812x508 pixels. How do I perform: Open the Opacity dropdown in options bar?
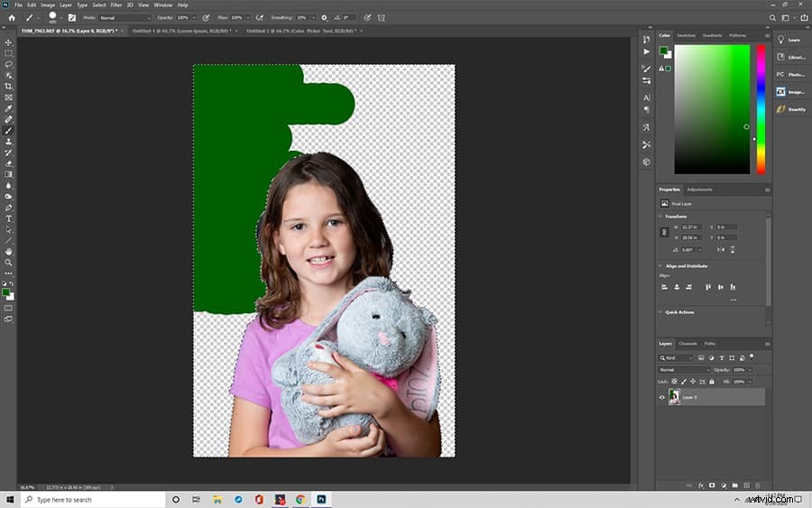[x=194, y=18]
